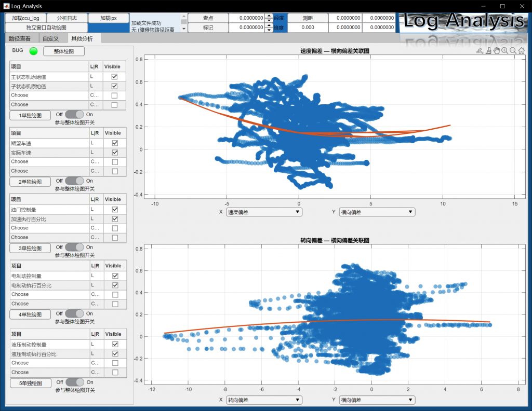Uncheck Visible for 主状态机原始值
Viewport: 532px width, 411px height.
pyautogui.click(x=115, y=77)
